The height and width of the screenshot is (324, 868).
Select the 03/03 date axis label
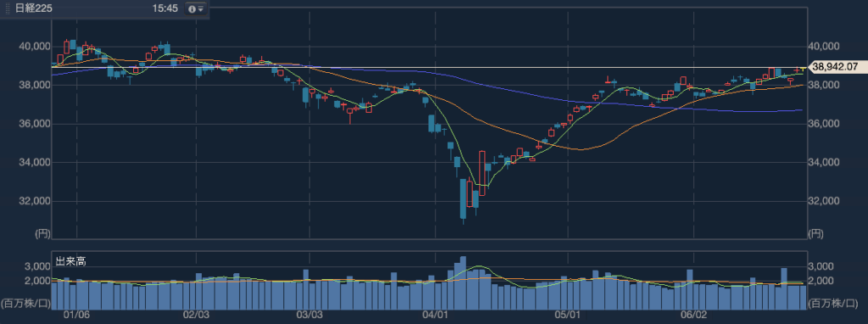click(x=309, y=315)
